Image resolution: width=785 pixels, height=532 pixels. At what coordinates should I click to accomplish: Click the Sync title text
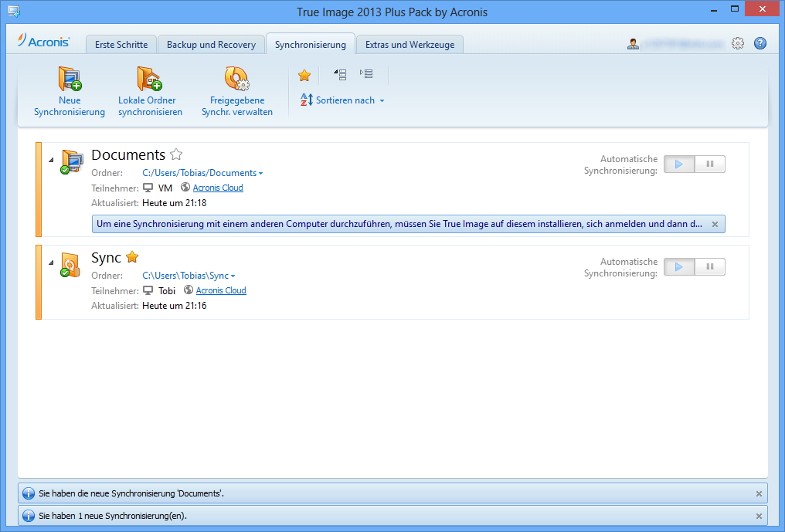106,257
